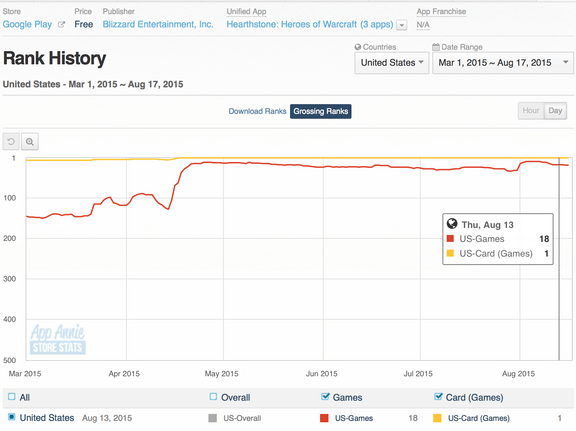Switch to the Download Ranks tab
Viewport: 576px width, 431px height.
257,111
